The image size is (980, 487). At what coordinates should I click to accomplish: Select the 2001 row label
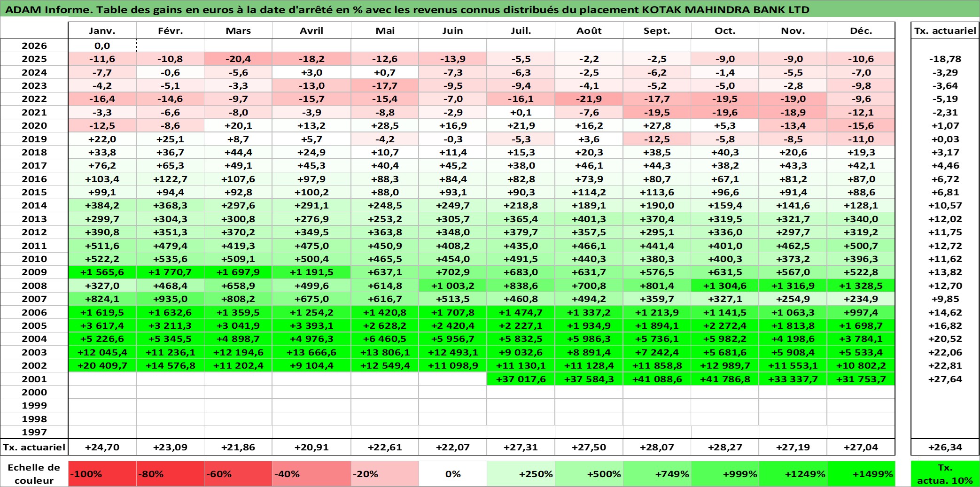click(x=34, y=379)
